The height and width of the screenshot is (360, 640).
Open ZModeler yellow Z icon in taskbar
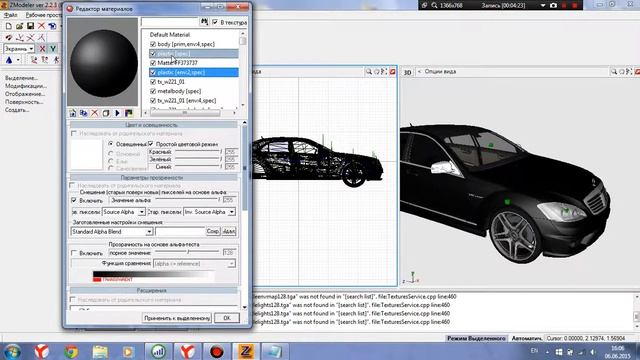click(x=246, y=351)
